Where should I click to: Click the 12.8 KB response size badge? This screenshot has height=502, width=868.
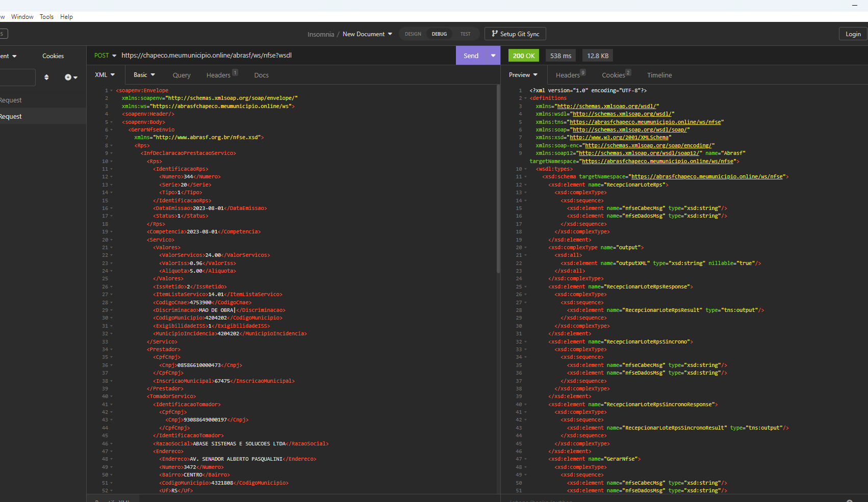click(598, 56)
